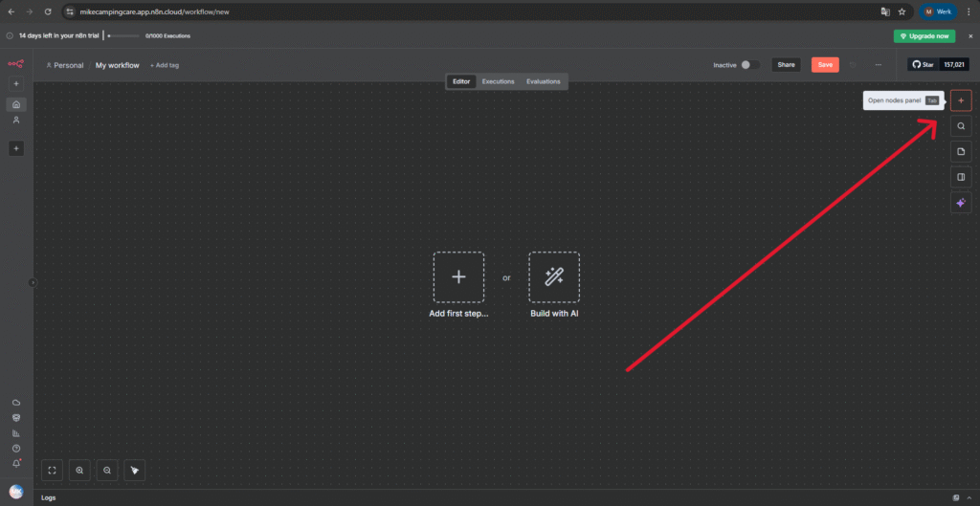Open the nodes panel plus button
Screen dimensions: 980x506
(x=961, y=100)
